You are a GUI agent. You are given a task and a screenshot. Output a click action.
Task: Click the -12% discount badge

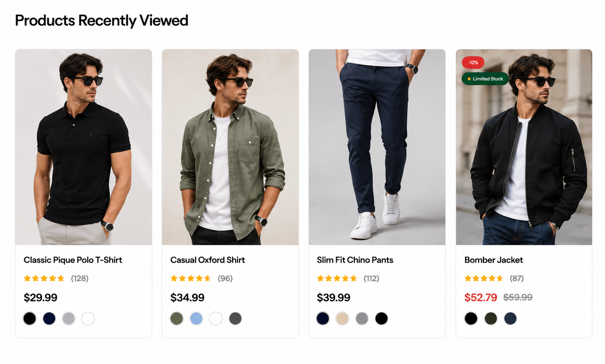[x=473, y=62]
